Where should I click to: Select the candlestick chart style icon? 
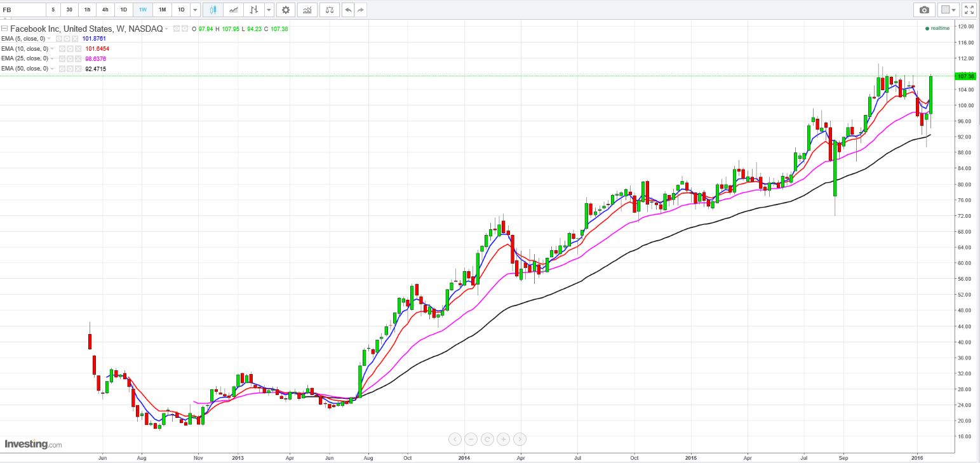(213, 10)
